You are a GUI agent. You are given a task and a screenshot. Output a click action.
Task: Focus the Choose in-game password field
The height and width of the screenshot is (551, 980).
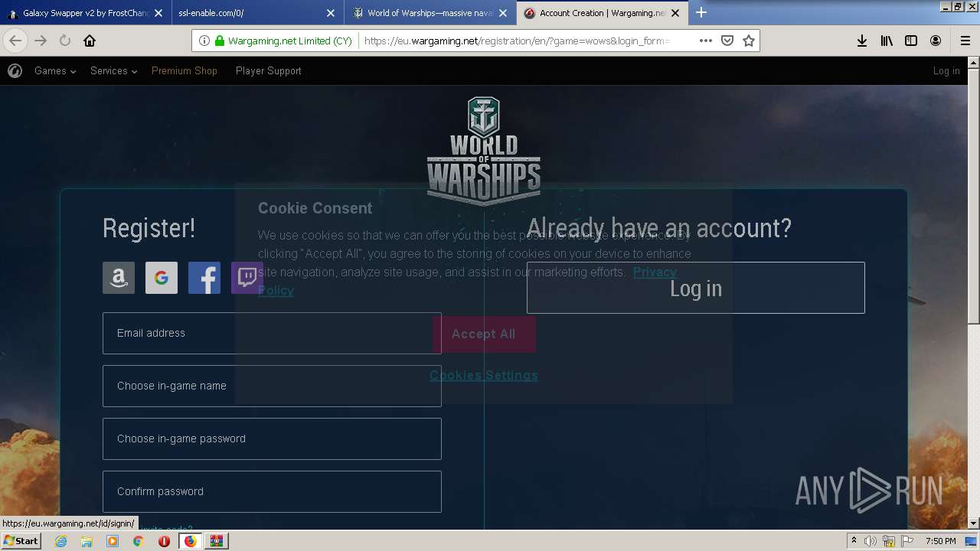[272, 439]
